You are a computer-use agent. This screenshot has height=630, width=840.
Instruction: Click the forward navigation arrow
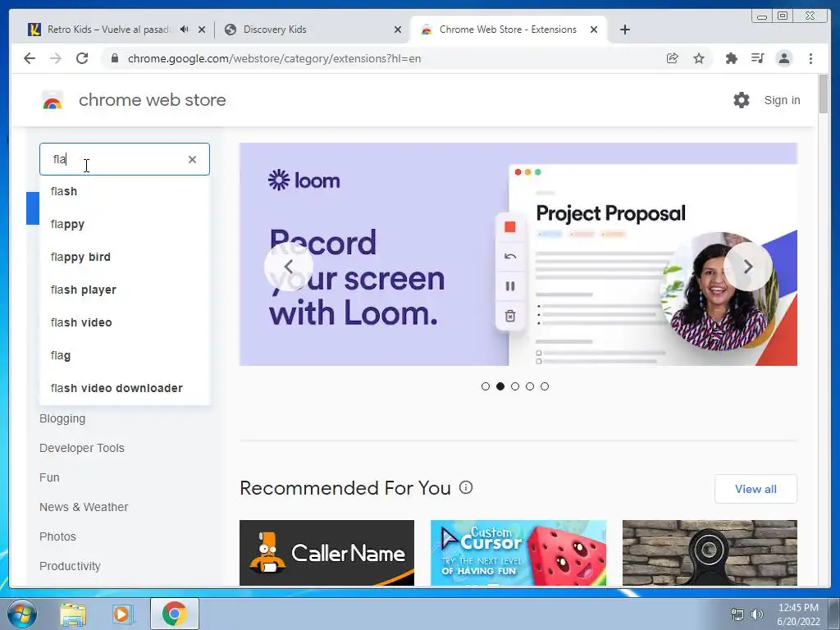click(56, 58)
